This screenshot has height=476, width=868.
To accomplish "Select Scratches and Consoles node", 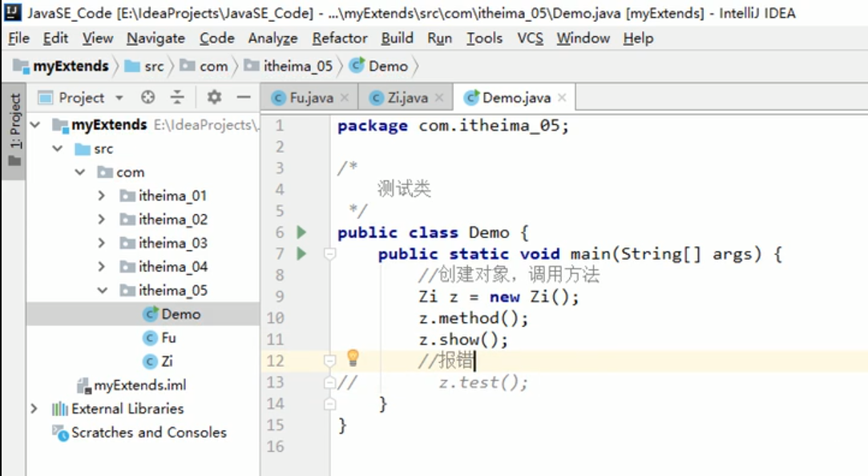I will pos(149,433).
